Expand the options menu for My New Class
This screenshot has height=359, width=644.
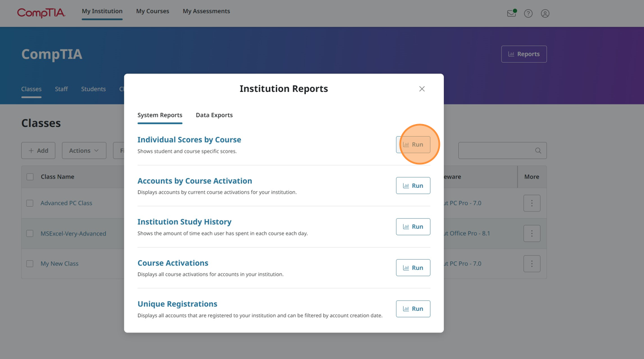pos(531,263)
